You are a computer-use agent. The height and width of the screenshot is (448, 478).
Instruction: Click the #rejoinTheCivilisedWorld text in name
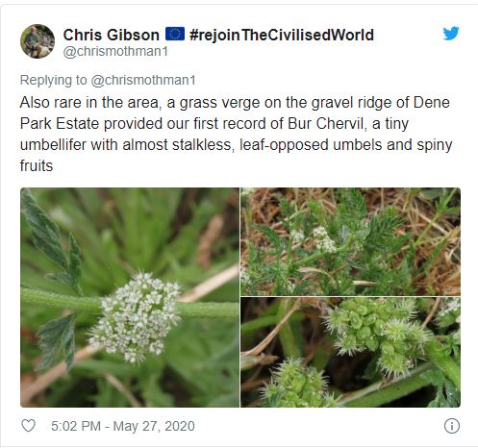(x=282, y=35)
